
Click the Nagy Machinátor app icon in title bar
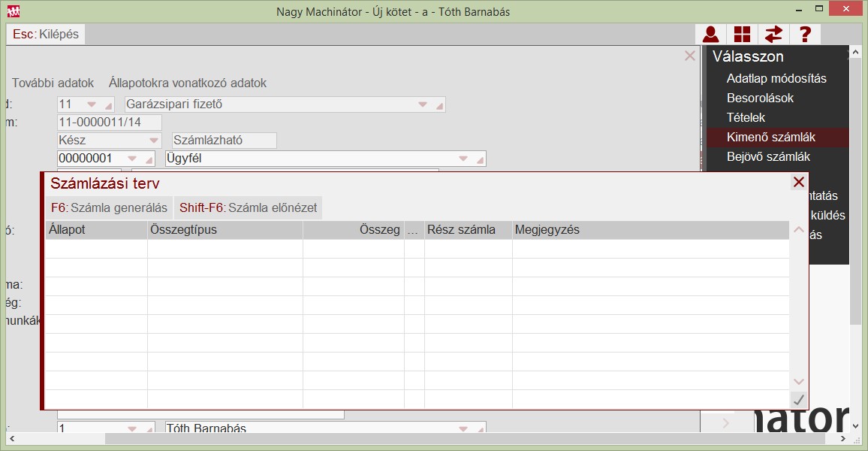(x=14, y=11)
